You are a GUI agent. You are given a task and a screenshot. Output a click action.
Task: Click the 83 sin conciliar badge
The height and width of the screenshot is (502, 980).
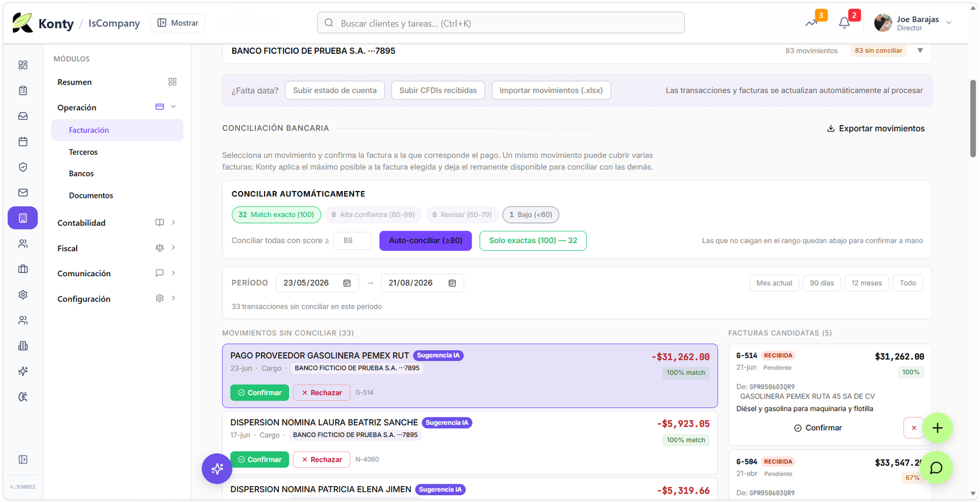coord(878,51)
